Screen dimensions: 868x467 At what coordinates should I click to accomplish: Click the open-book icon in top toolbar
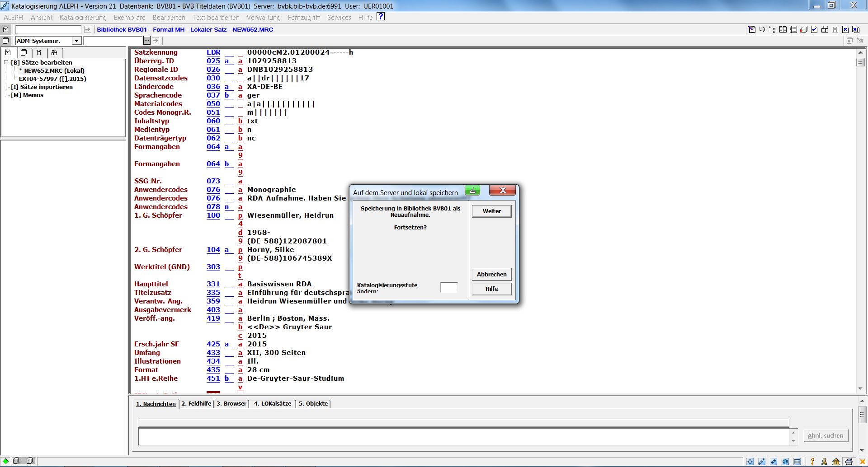[x=783, y=30]
